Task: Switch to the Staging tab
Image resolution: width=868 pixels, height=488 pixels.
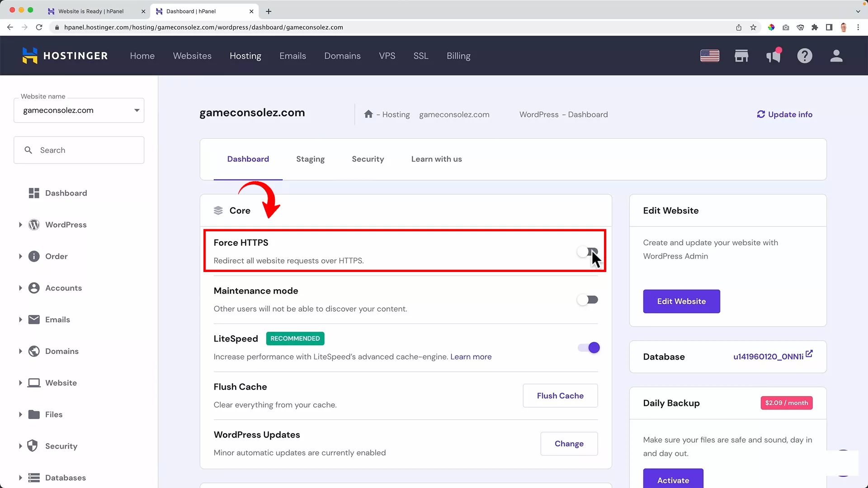Action: (310, 159)
